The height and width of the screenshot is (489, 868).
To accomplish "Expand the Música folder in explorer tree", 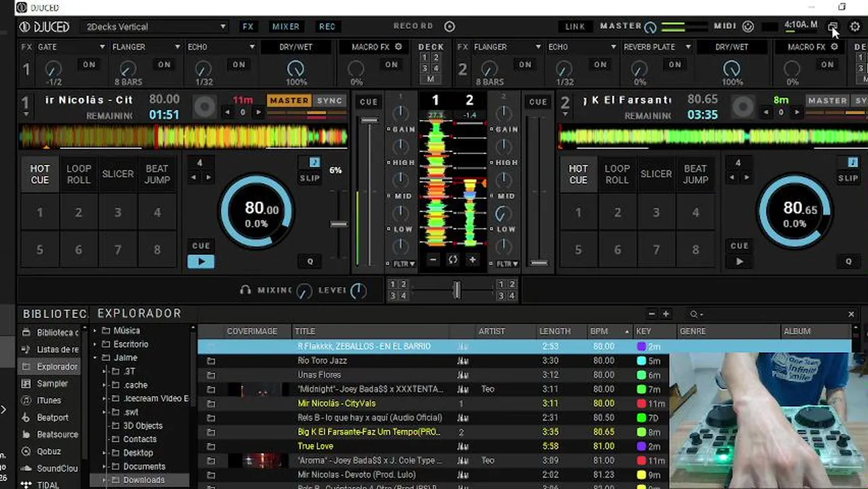I will tap(95, 331).
